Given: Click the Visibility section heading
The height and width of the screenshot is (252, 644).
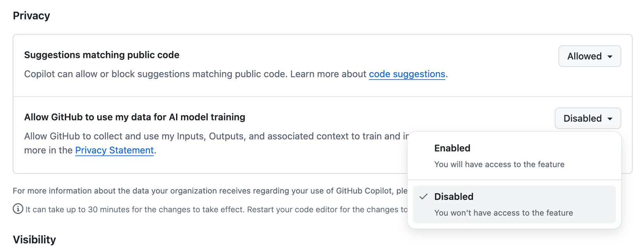Looking at the screenshot, I should (34, 239).
